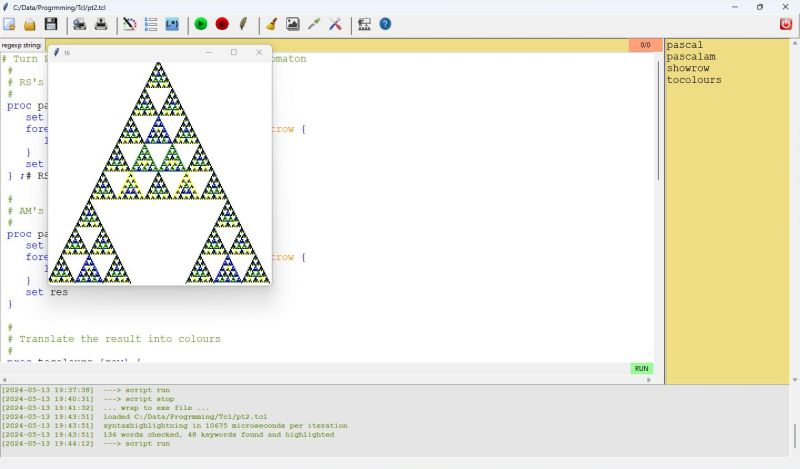
Task: Close the tk Sierpinski triangle window
Action: pos(259,52)
